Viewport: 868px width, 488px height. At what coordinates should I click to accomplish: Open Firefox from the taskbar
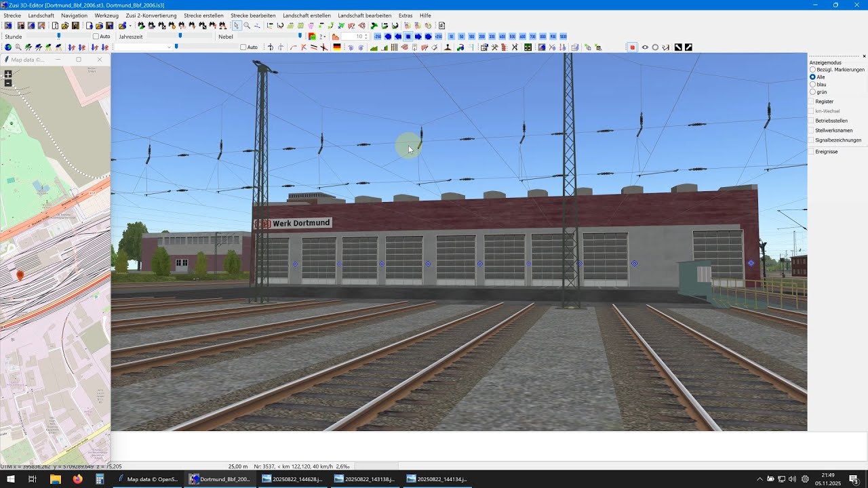pyautogui.click(x=77, y=479)
